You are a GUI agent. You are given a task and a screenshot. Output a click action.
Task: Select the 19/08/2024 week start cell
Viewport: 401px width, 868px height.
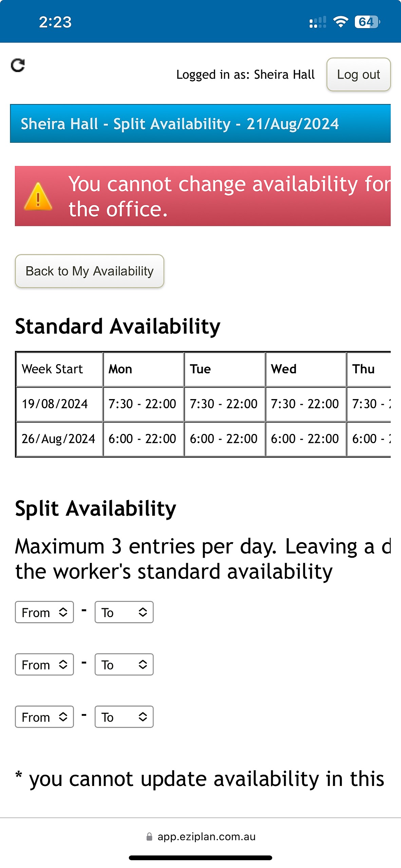point(59,404)
